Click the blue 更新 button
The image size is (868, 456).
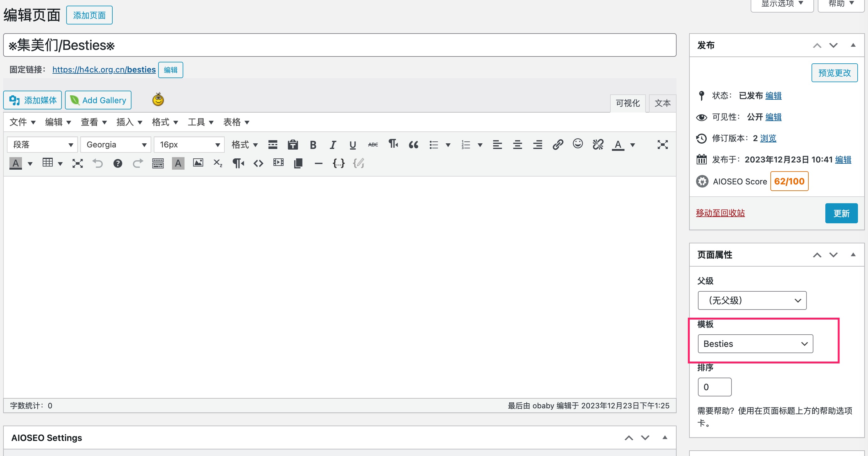(x=841, y=213)
